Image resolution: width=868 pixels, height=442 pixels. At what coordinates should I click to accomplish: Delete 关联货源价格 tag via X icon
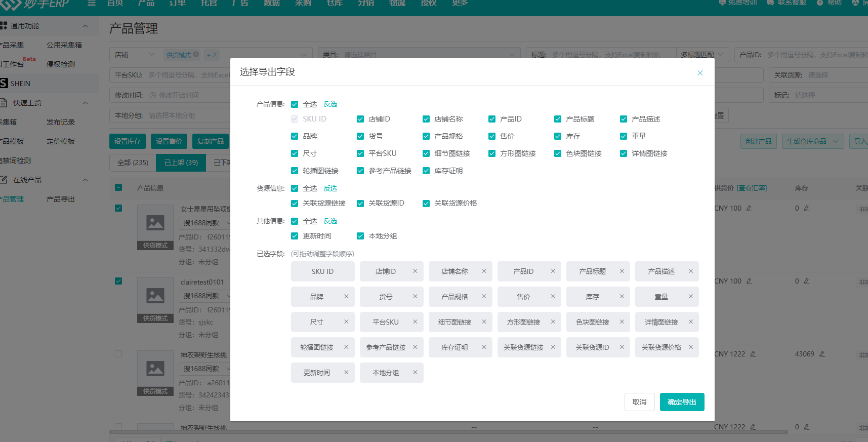pos(690,347)
